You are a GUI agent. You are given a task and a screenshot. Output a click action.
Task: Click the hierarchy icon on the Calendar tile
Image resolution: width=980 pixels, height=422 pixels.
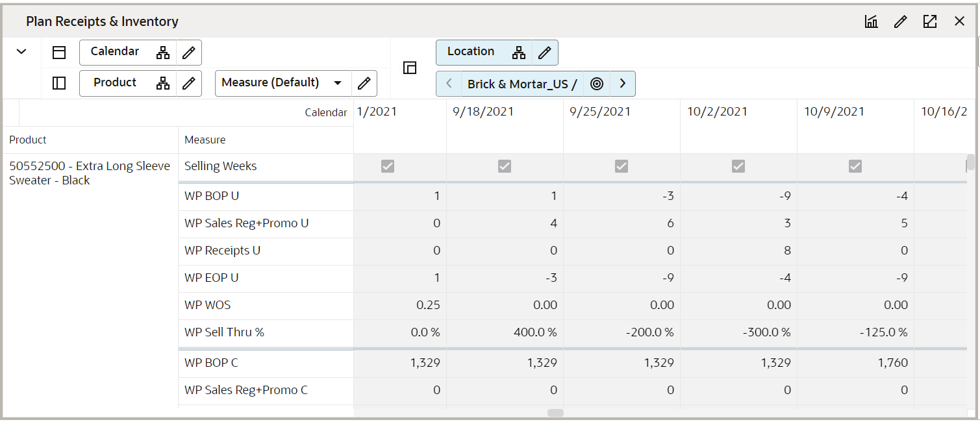tap(163, 52)
